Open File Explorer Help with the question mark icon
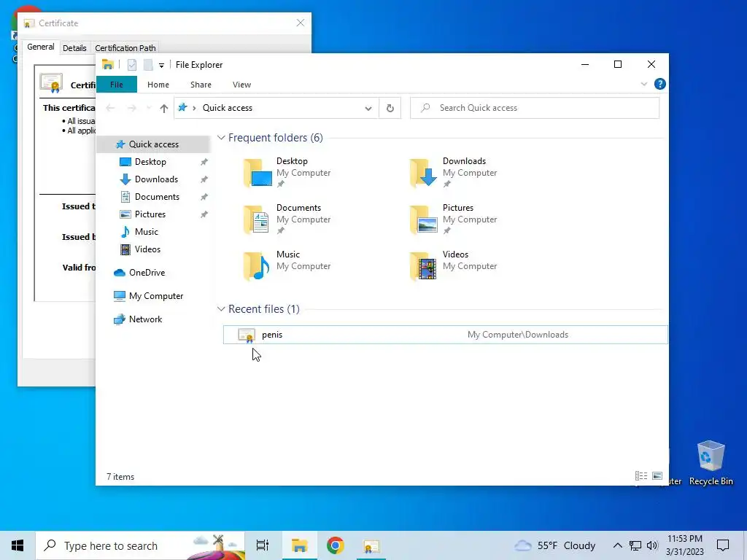 click(659, 85)
